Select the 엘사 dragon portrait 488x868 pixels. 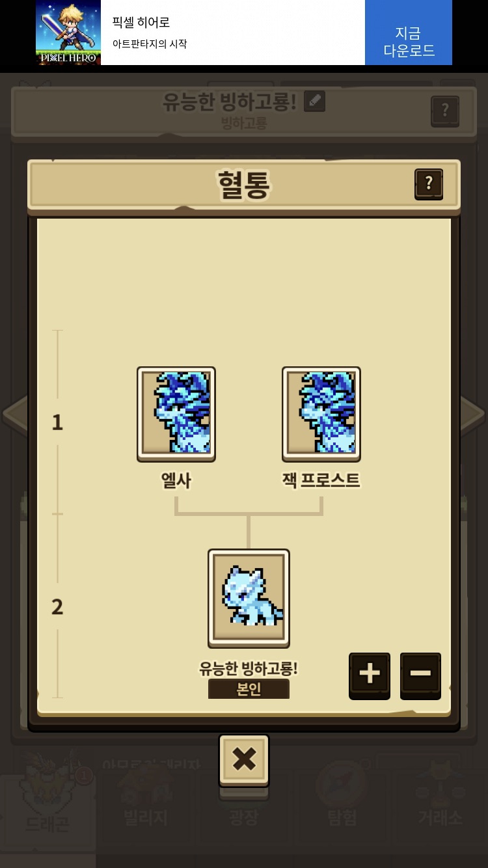tap(176, 414)
